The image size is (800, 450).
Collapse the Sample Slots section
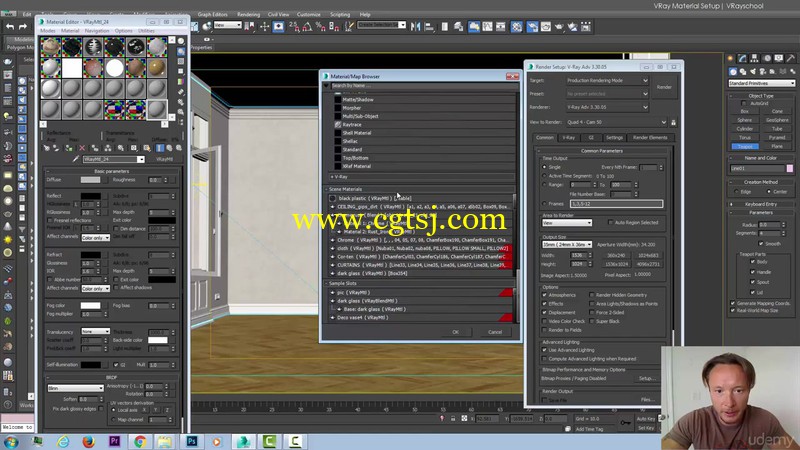point(328,283)
